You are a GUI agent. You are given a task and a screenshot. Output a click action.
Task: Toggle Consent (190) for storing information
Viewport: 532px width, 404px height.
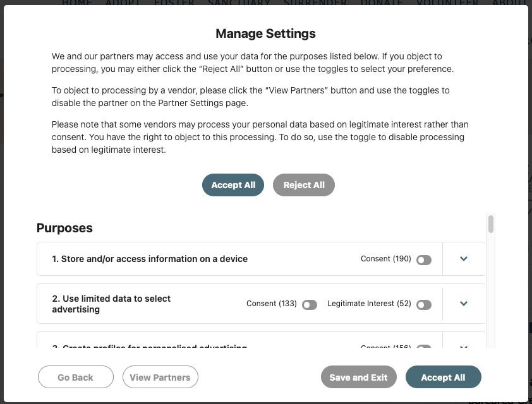pyautogui.click(x=424, y=259)
